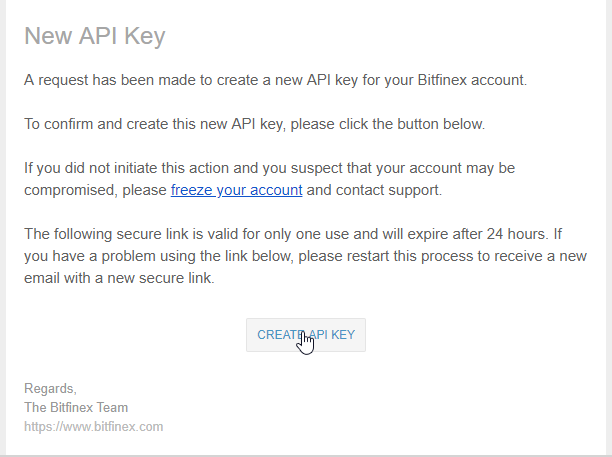The image size is (612, 457).
Task: Click the 'If you did not initiate' line
Action: (x=270, y=168)
